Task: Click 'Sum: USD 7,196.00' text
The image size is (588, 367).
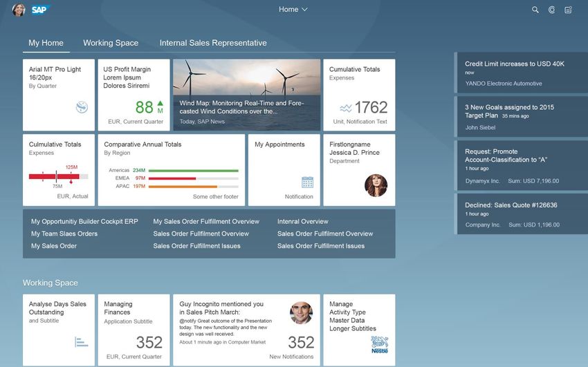Action: [533, 181]
